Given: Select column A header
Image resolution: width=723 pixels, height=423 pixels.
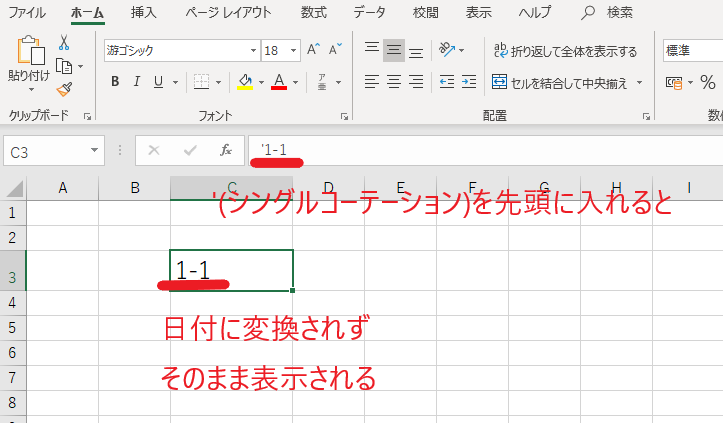Looking at the screenshot, I should (63, 188).
